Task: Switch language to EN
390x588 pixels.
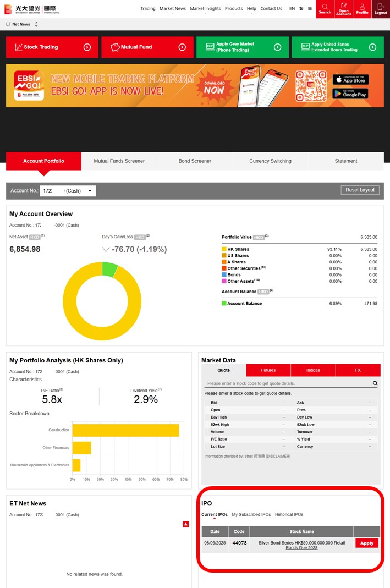Action: tap(292, 9)
